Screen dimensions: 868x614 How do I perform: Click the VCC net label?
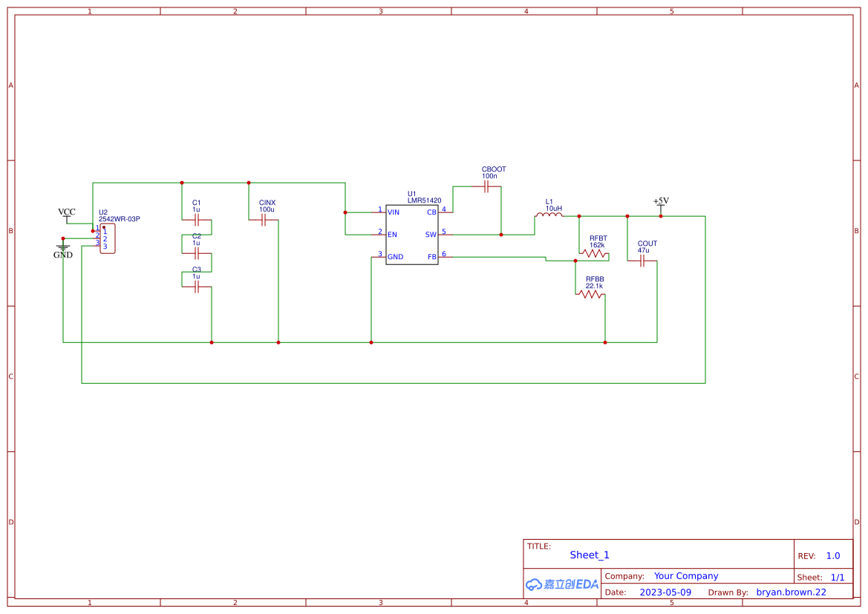(x=67, y=212)
